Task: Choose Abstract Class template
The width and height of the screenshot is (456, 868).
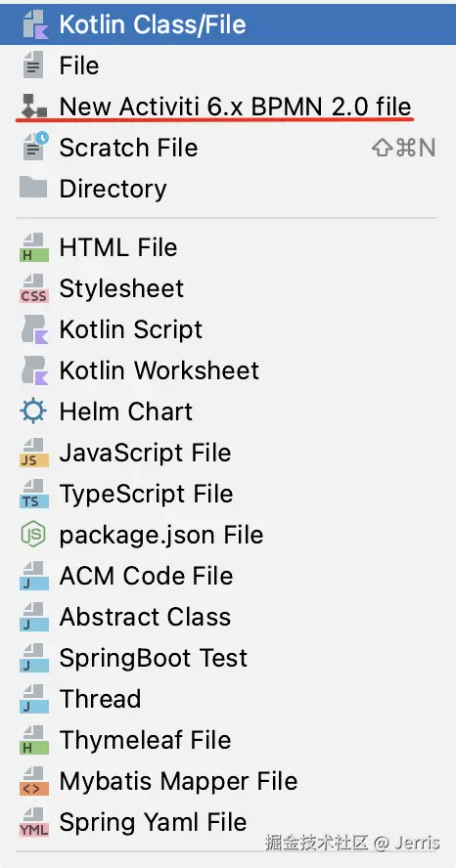Action: pyautogui.click(x=228, y=617)
